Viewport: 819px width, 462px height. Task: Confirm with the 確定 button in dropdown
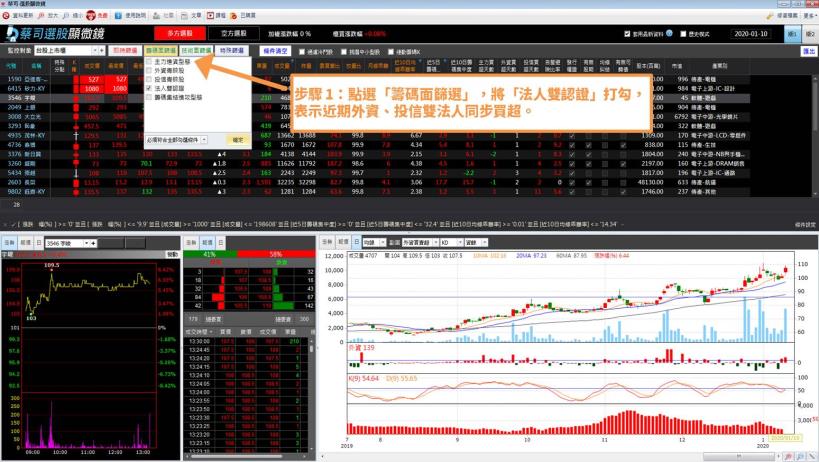pos(238,140)
